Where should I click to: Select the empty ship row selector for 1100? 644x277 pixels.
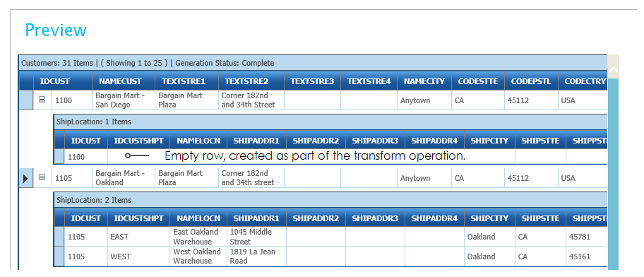click(59, 157)
